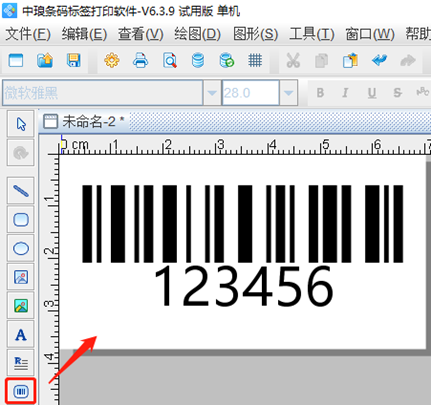Select the rounded rectangle tool
The height and width of the screenshot is (405, 431).
pyautogui.click(x=21, y=220)
